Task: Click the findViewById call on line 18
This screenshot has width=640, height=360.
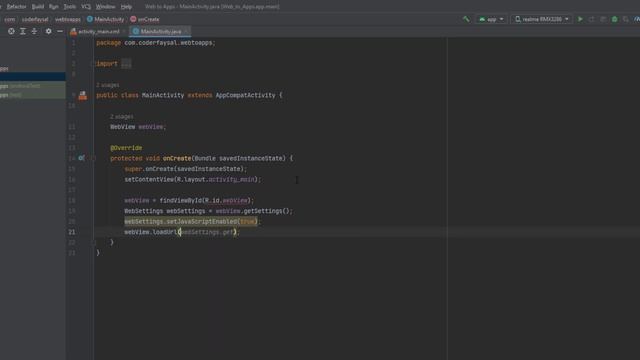Action: pyautogui.click(x=180, y=200)
